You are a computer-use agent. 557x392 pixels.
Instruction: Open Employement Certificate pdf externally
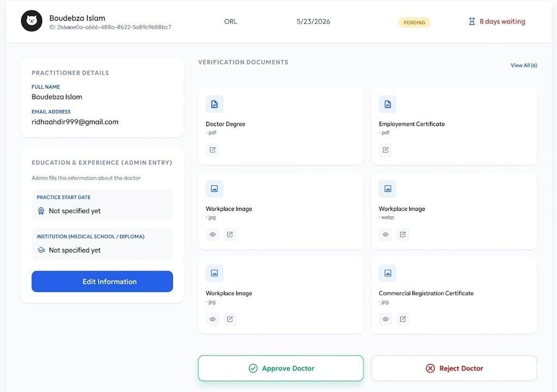386,150
